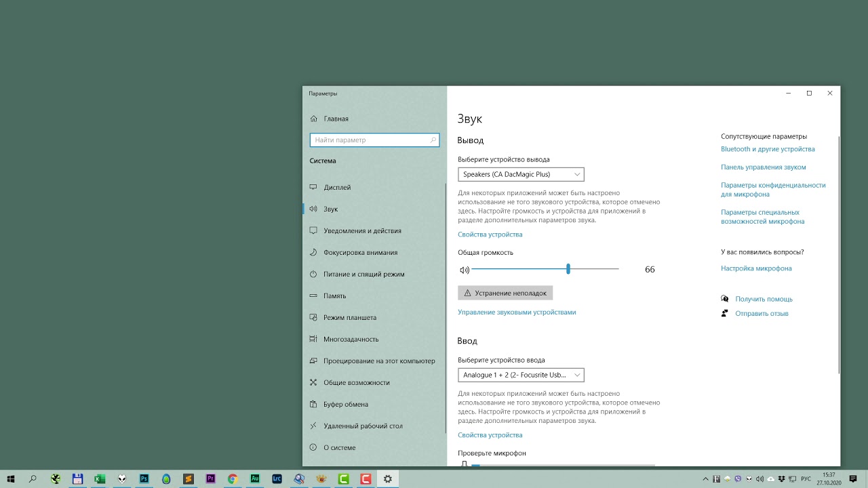Open Photoshop from the taskbar
Viewport: 868px width, 488px height.
click(144, 479)
